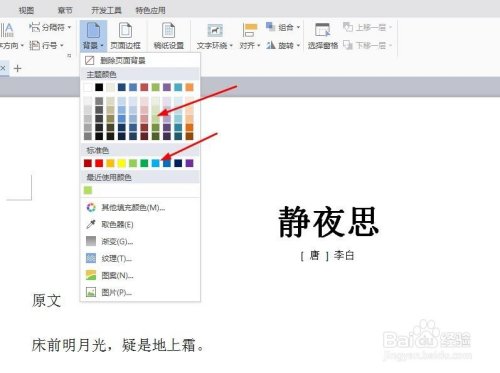This screenshot has width=500, height=373.
Task: Open the 选择窗格 selection pane
Action: pyautogui.click(x=323, y=36)
